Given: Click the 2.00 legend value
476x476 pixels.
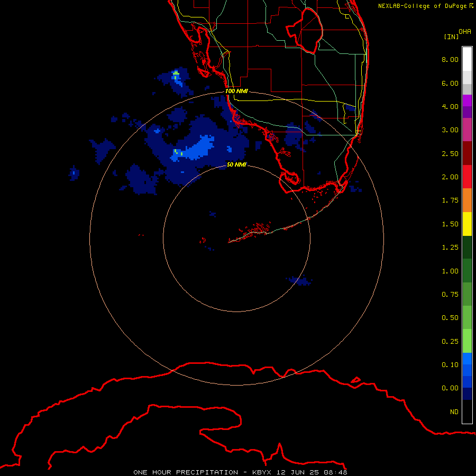Looking at the screenshot, I should [x=450, y=177].
